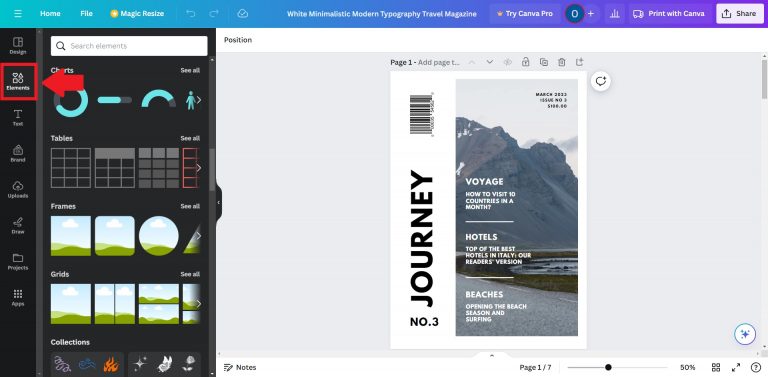The image size is (768, 377).
Task: Insert the plain grid table
Action: 71,168
